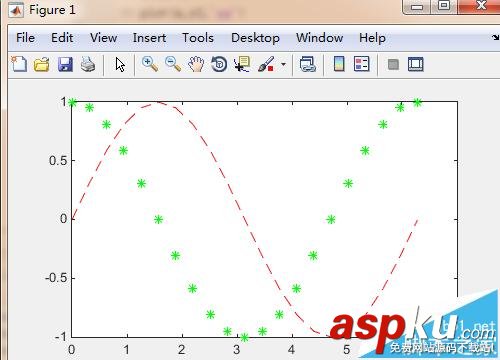Activate the Zoom In magnifier tool

(x=150, y=64)
